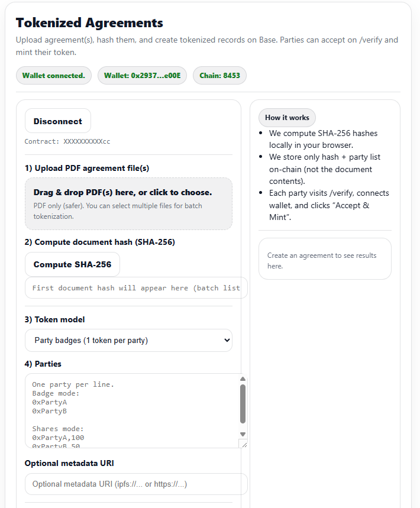This screenshot has height=508, width=420.
Task: Focus the Parties text area
Action: pyautogui.click(x=130, y=410)
